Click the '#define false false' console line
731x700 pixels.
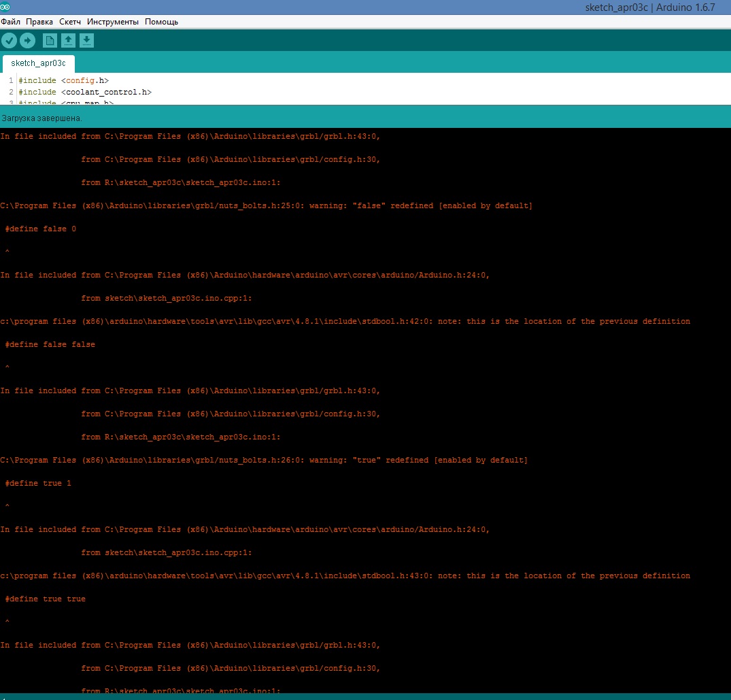50,345
